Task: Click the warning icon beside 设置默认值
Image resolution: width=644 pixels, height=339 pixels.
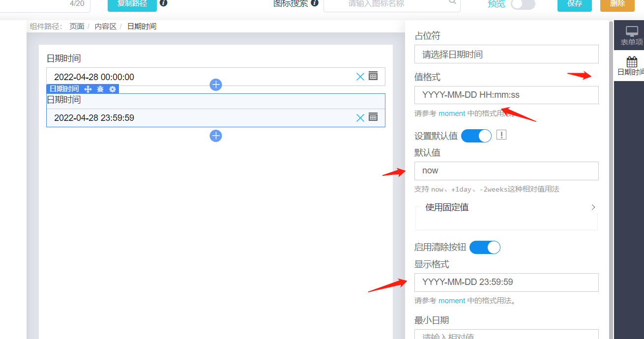Action: pyautogui.click(x=501, y=135)
